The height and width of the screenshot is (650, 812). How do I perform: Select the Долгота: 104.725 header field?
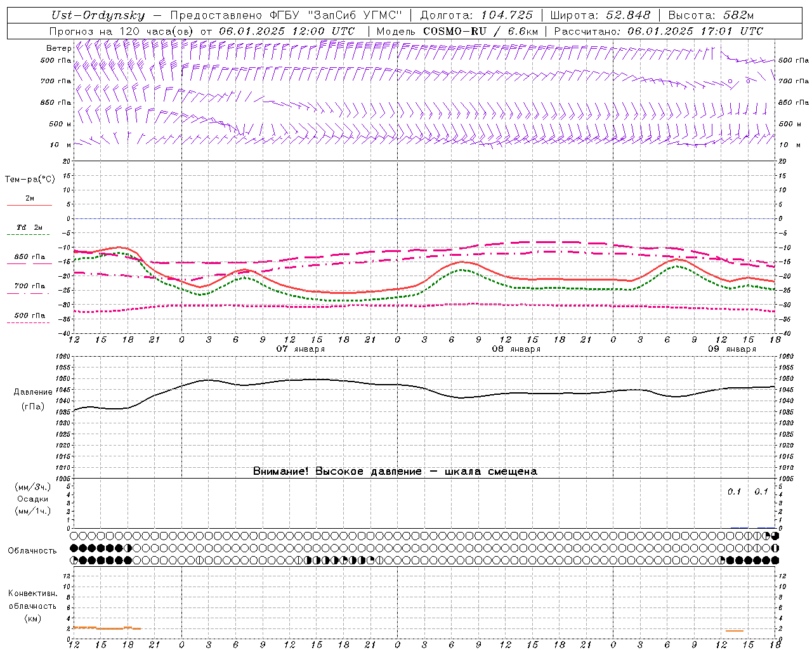coord(476,15)
